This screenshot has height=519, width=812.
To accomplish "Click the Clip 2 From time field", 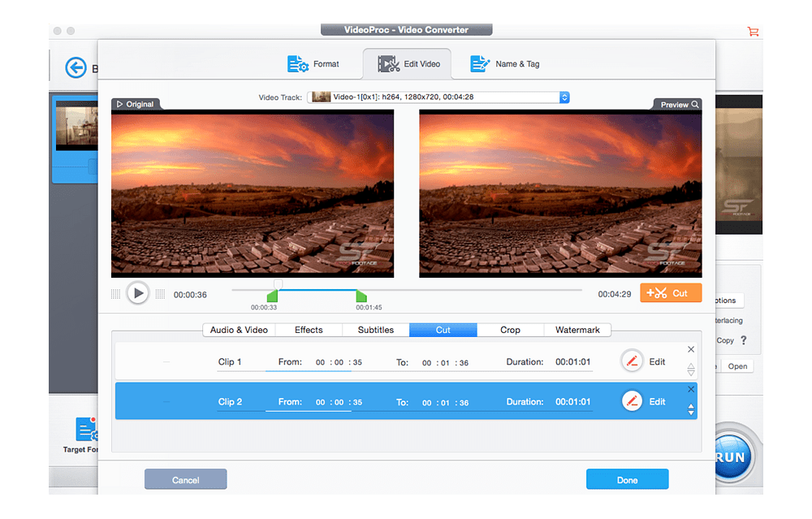I will 339,402.
